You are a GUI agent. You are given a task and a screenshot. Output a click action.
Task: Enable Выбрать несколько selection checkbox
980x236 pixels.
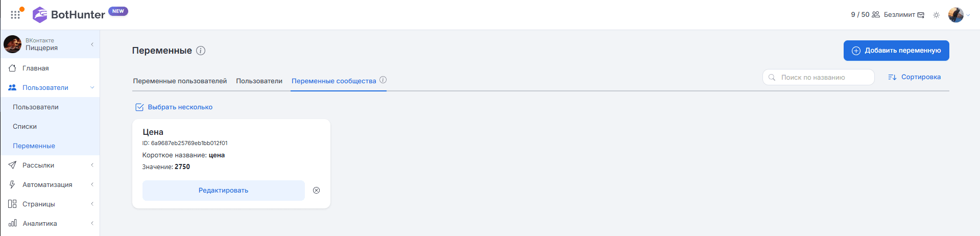point(139,107)
